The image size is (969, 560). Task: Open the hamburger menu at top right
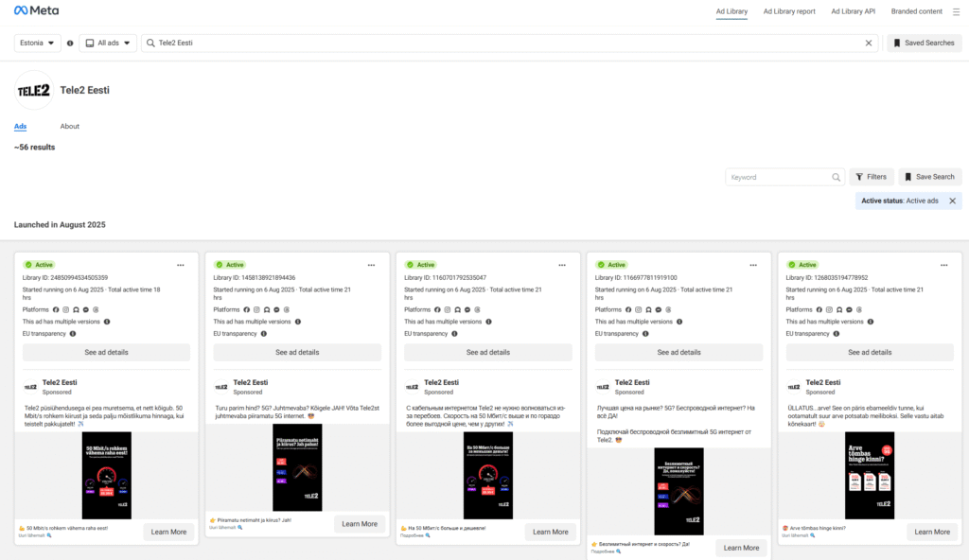[x=956, y=11]
